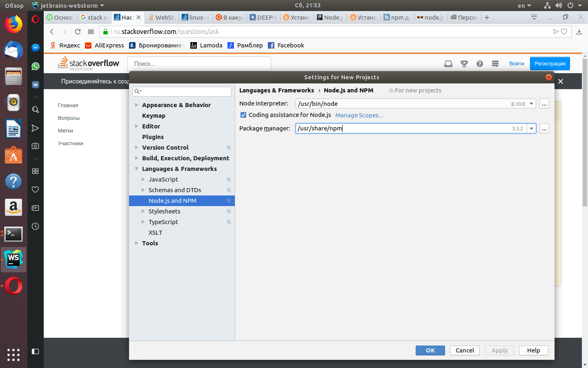Open LibreOffice Writer from the dock
The image size is (588, 368).
[13, 129]
